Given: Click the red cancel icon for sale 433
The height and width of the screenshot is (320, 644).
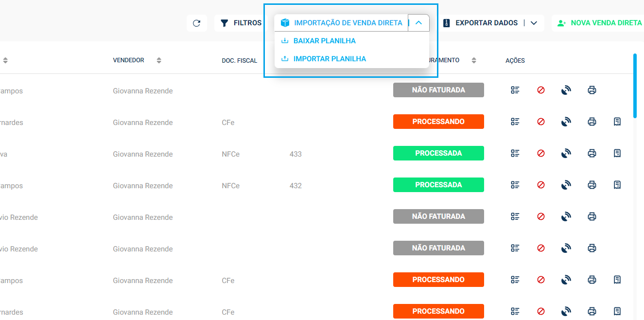Looking at the screenshot, I should [540, 154].
